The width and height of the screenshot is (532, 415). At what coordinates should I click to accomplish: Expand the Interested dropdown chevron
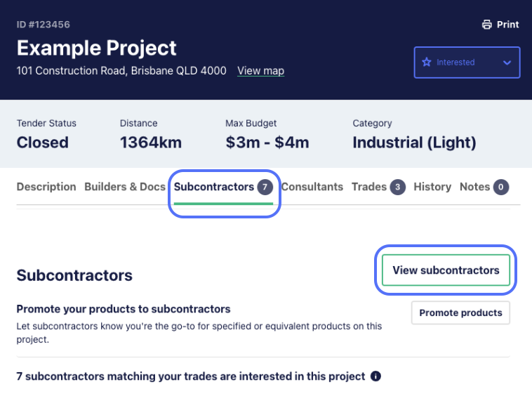pyautogui.click(x=507, y=62)
